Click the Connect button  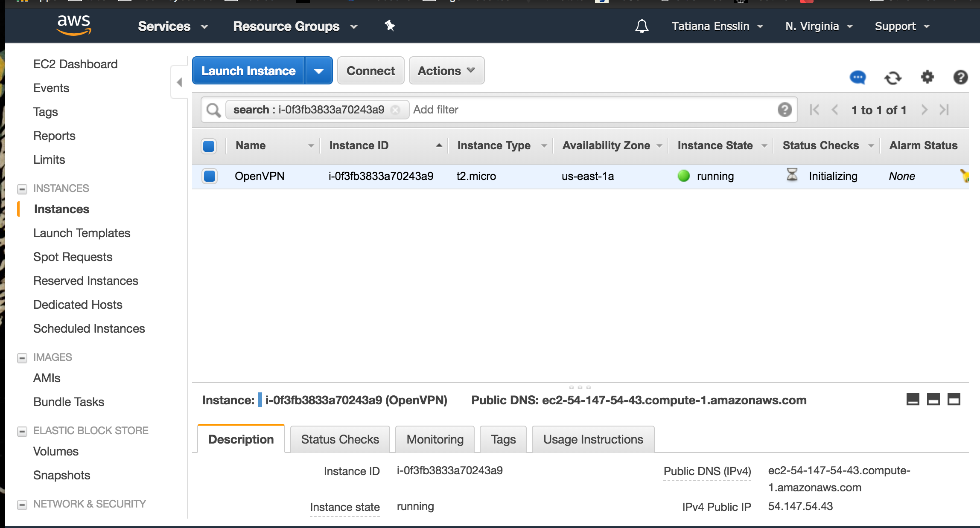[370, 71]
